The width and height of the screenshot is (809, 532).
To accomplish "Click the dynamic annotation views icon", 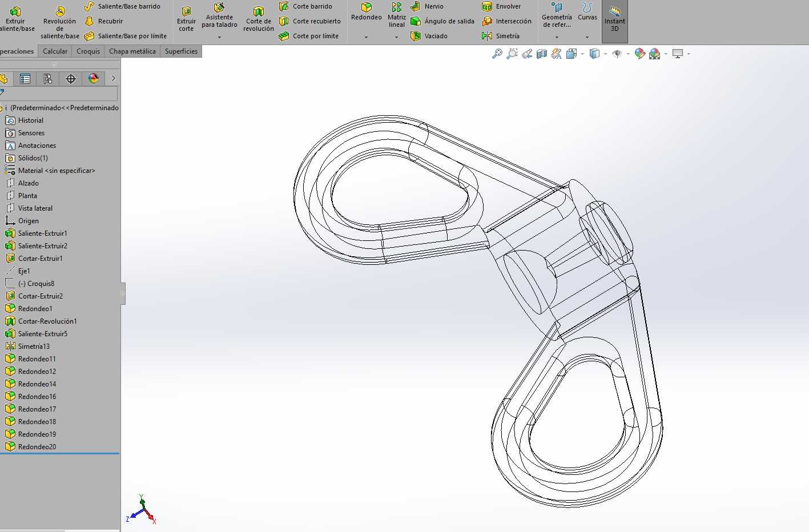I will [557, 54].
